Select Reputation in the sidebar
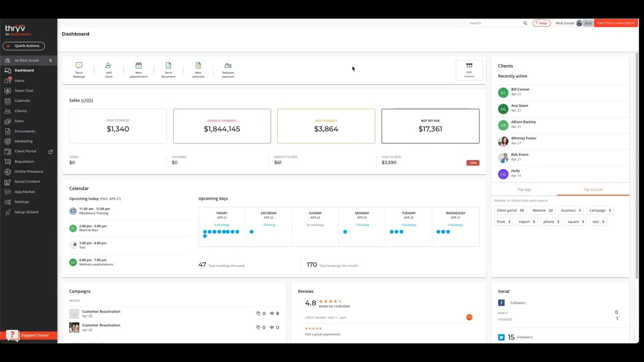This screenshot has width=644, height=362. 25,161
